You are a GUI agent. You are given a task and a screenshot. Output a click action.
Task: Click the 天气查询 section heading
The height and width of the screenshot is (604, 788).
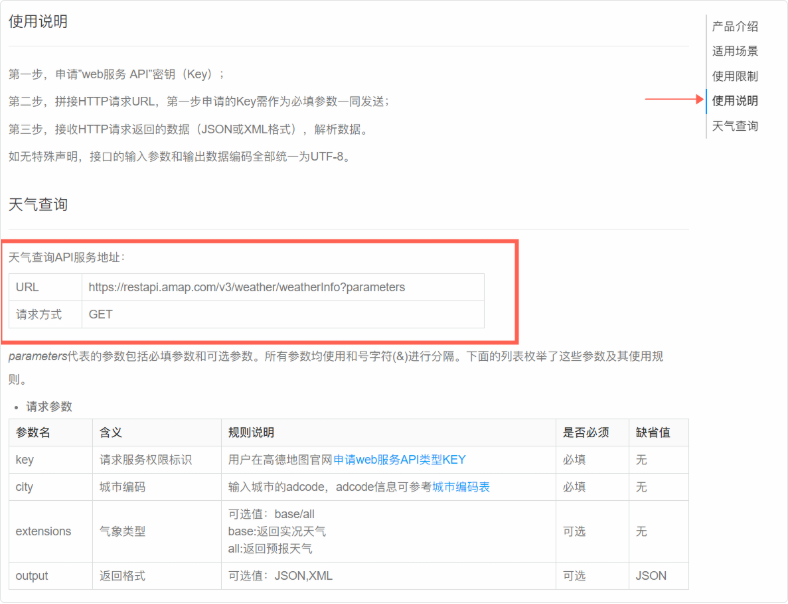coord(38,205)
